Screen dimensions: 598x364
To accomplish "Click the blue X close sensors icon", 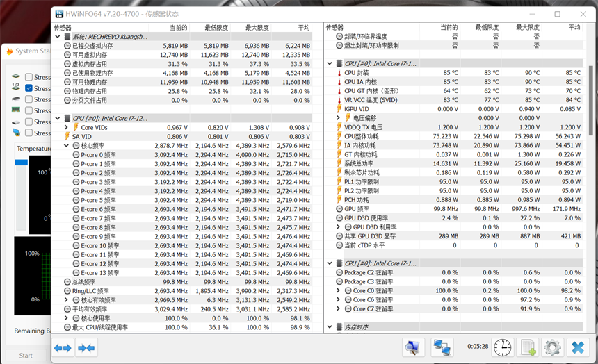I will click(578, 347).
